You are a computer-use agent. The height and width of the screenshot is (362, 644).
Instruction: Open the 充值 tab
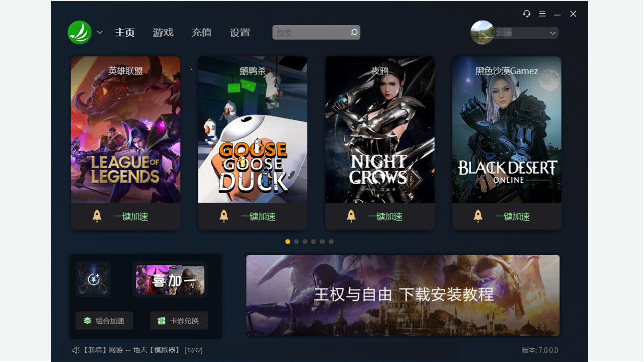pos(202,32)
